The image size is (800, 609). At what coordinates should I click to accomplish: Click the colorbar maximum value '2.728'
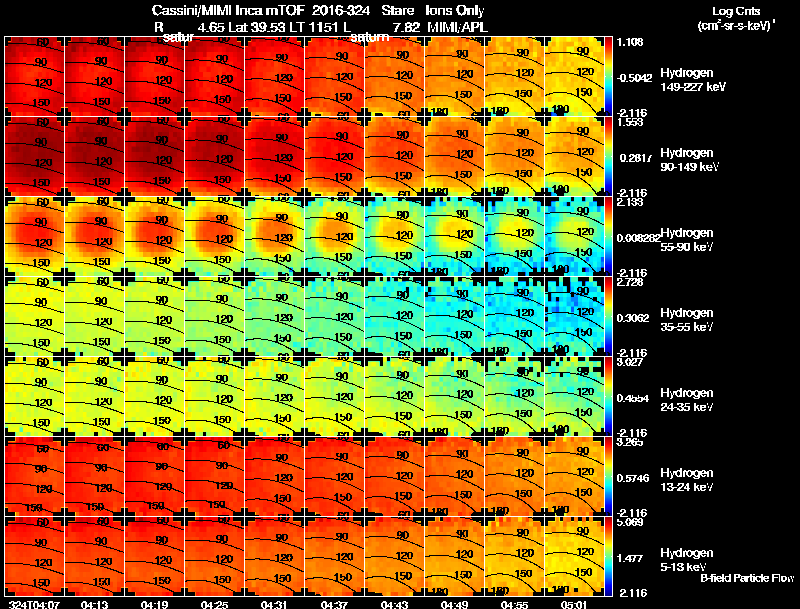click(630, 283)
